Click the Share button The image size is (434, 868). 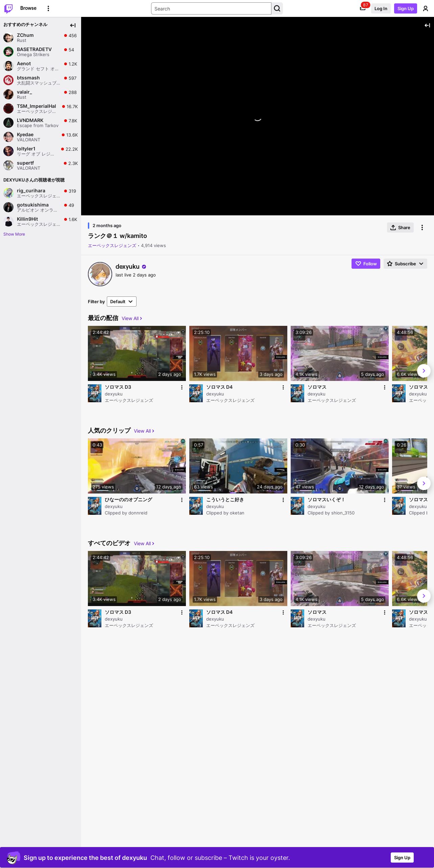(400, 227)
